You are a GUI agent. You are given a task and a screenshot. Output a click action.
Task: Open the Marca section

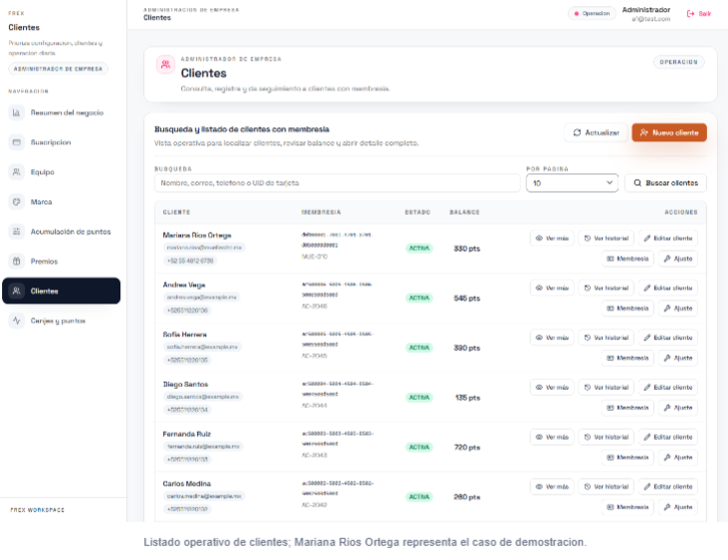[62, 202]
